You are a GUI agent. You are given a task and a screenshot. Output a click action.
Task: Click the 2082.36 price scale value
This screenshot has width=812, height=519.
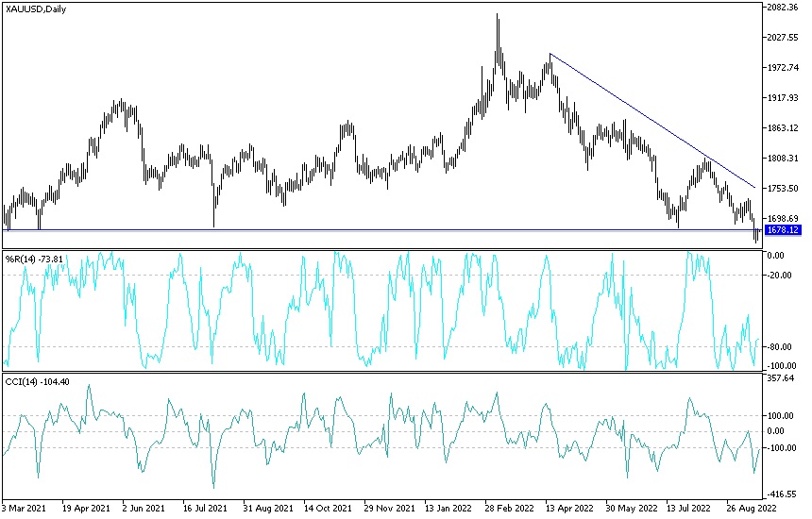[x=783, y=8]
